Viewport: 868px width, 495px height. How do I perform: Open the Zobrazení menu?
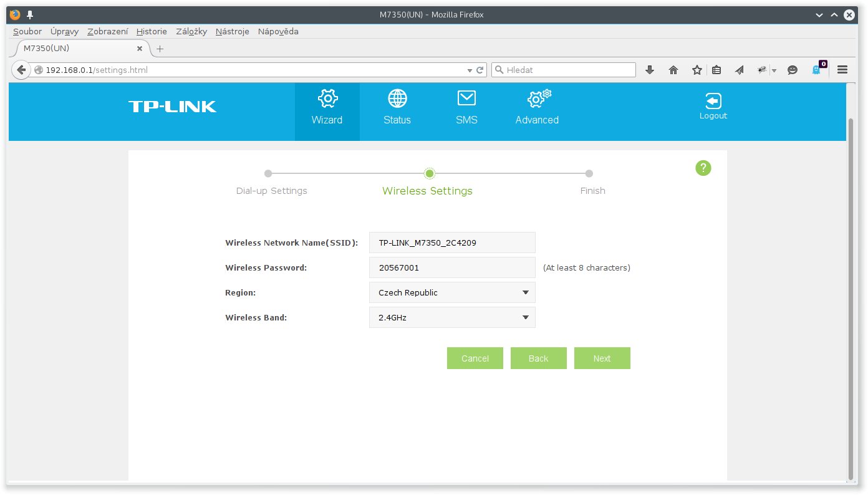108,31
